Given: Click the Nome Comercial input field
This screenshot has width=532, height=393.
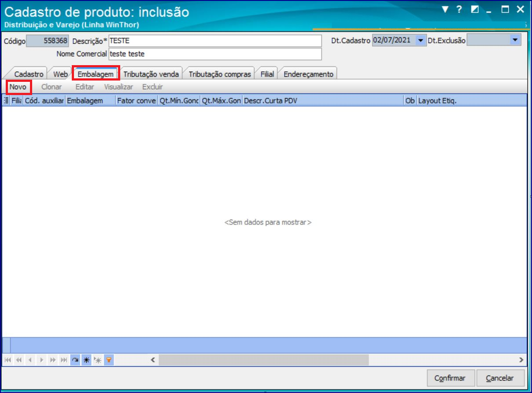Looking at the screenshot, I should click(215, 54).
